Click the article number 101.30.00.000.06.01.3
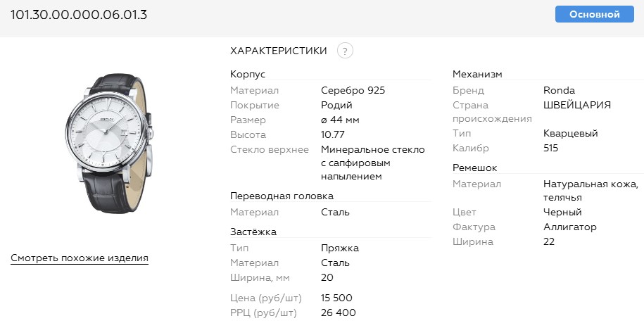The width and height of the screenshot is (644, 328). click(x=79, y=15)
